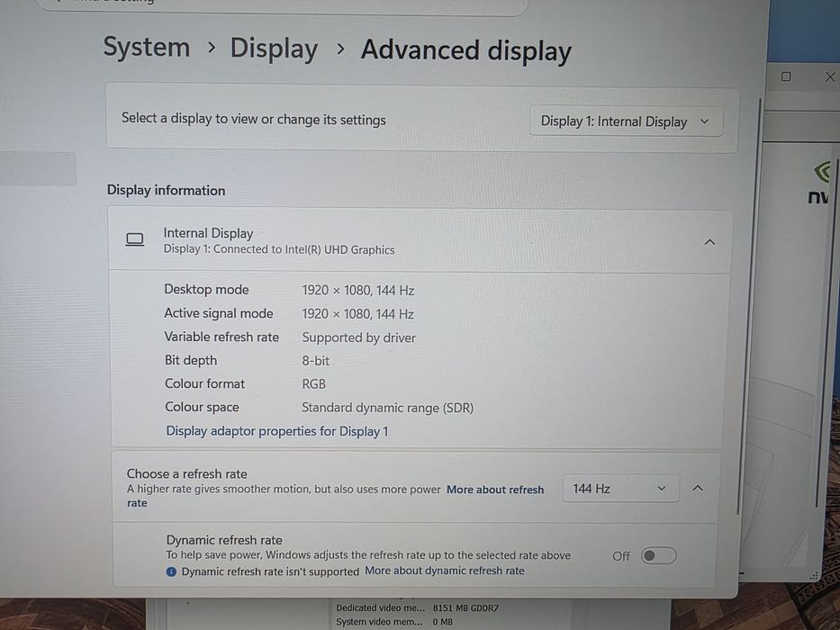
Task: Click 8151 MB GDDR7 in background window
Action: (x=465, y=608)
